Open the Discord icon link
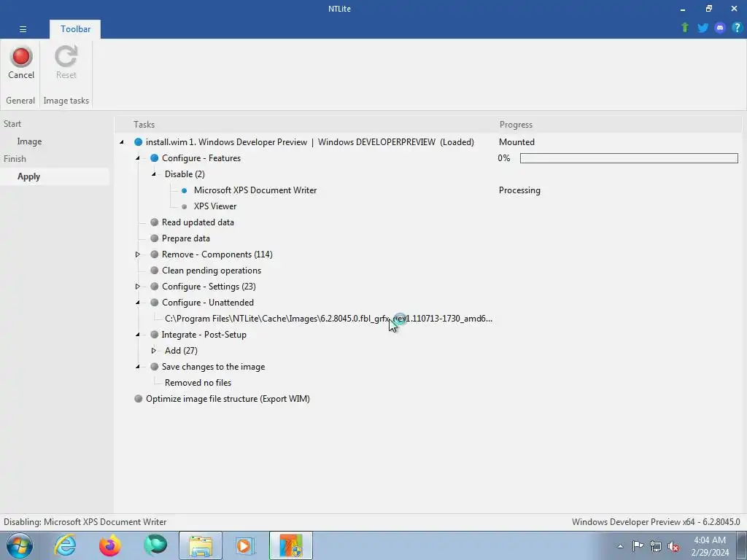 click(x=720, y=28)
